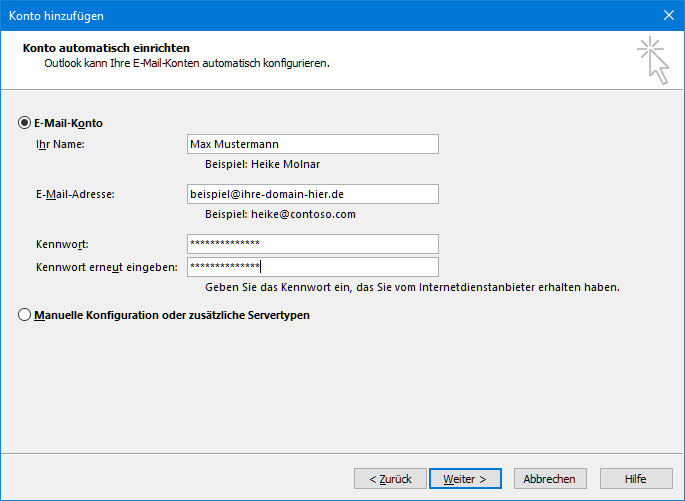Image resolution: width=685 pixels, height=501 pixels.
Task: Click the Kennwort erneut eingeben field
Action: 312,267
